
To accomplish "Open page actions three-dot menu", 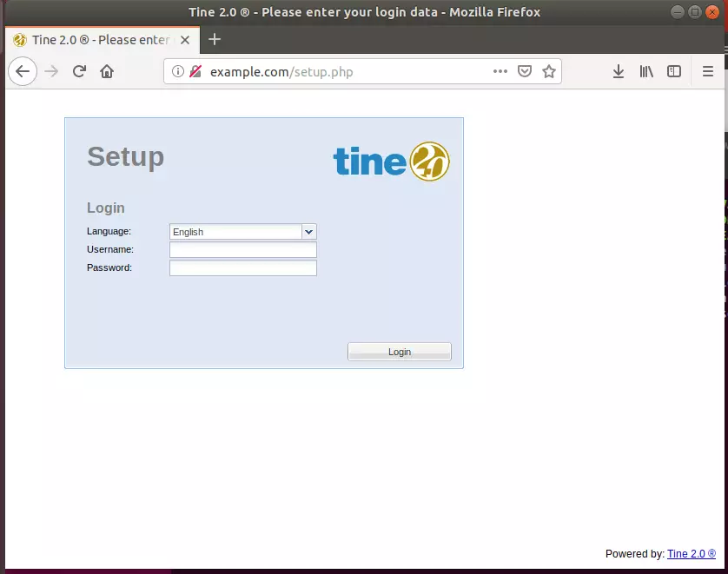I will (500, 71).
